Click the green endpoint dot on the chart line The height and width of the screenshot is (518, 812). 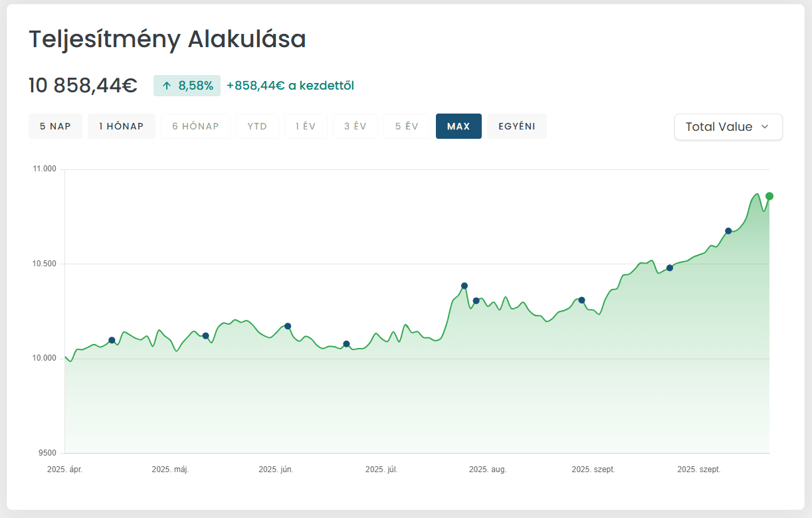click(x=769, y=196)
